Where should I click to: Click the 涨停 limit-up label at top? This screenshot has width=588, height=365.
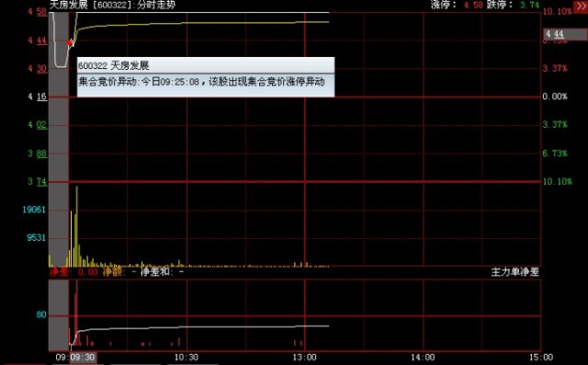tap(444, 5)
